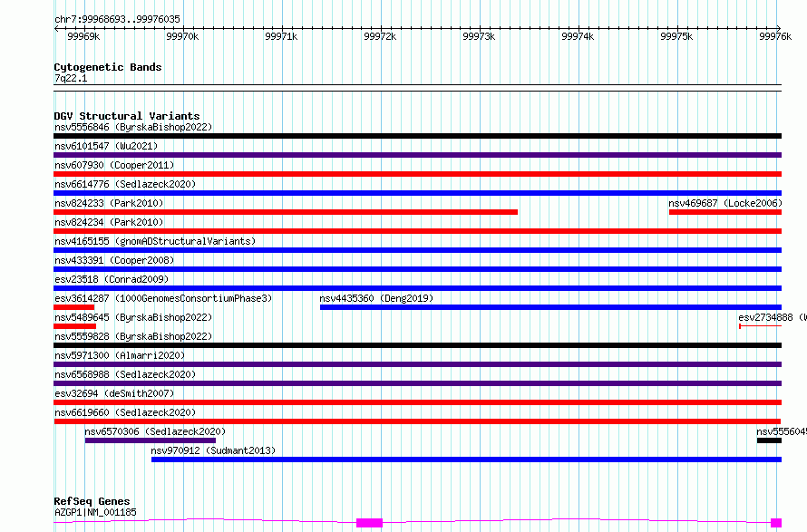The height and width of the screenshot is (532, 807).
Task: Click the esv32694 (deSmith2007) label
Action: coord(114,393)
